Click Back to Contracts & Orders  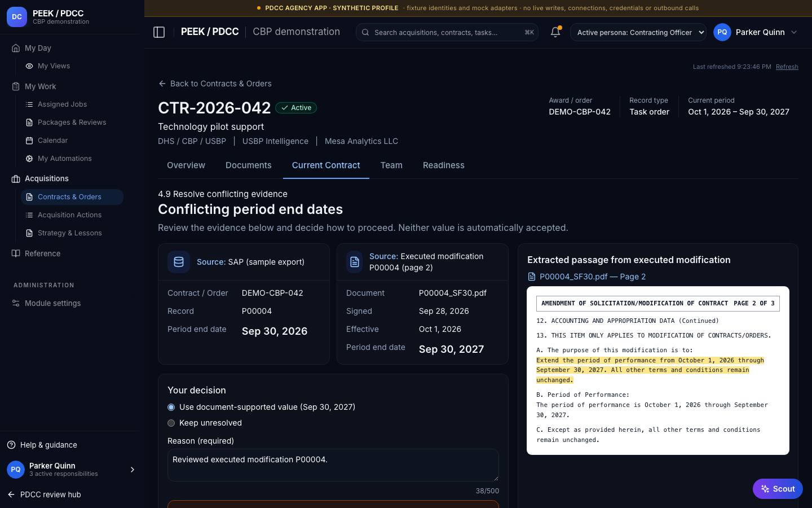point(215,84)
